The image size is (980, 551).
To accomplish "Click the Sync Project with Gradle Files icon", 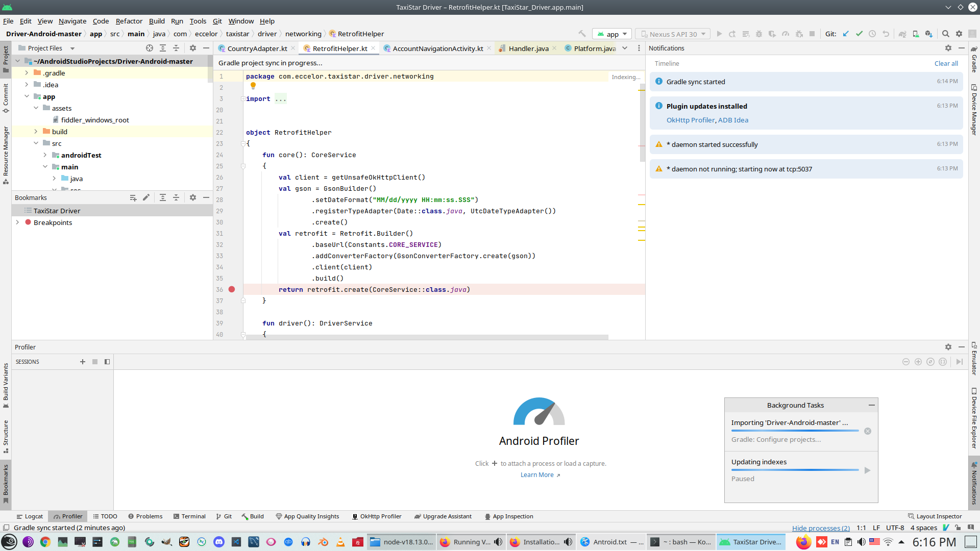I will click(x=902, y=34).
